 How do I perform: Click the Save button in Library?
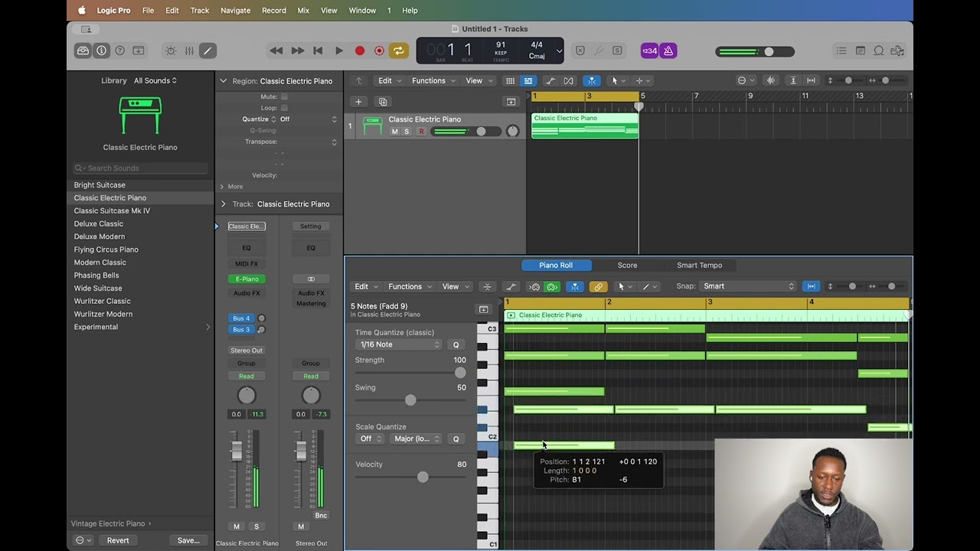point(188,540)
